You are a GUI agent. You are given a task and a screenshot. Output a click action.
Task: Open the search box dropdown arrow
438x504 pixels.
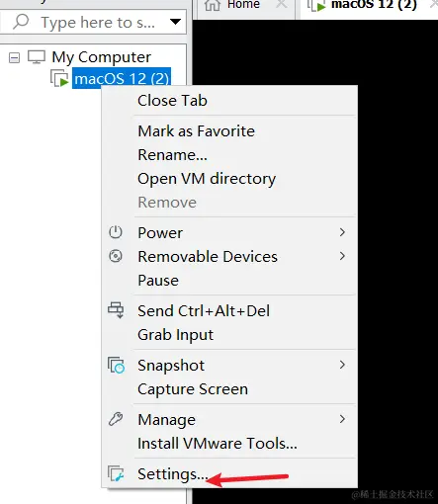point(175,22)
